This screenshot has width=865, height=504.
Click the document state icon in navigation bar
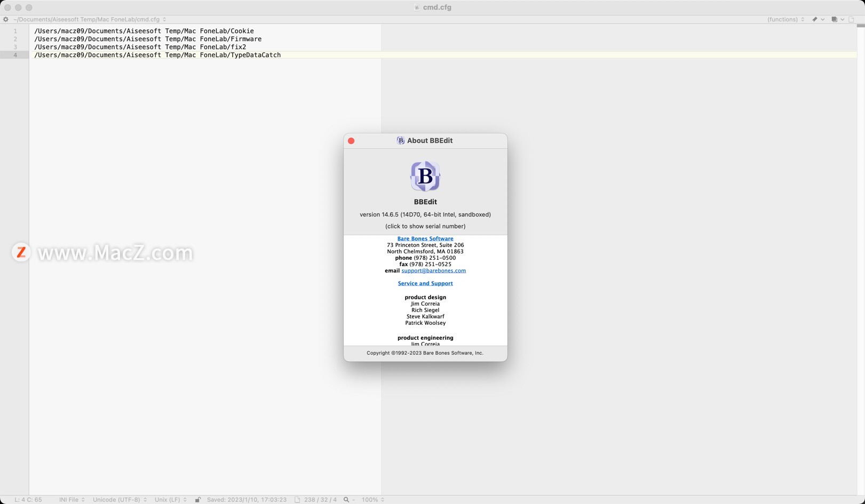click(x=852, y=19)
